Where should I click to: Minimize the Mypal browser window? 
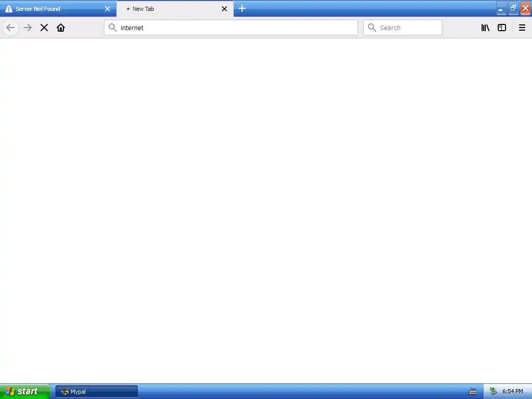pyautogui.click(x=501, y=8)
